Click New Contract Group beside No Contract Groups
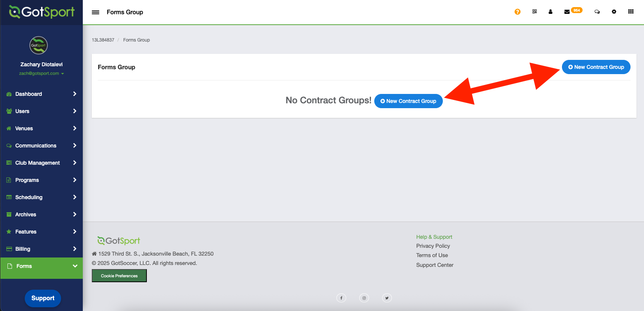Screen dimensions: 644x311 [408, 101]
